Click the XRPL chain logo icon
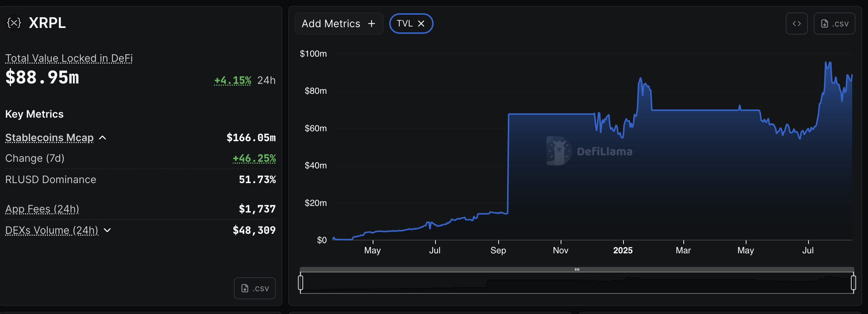868x314 pixels. (14, 23)
